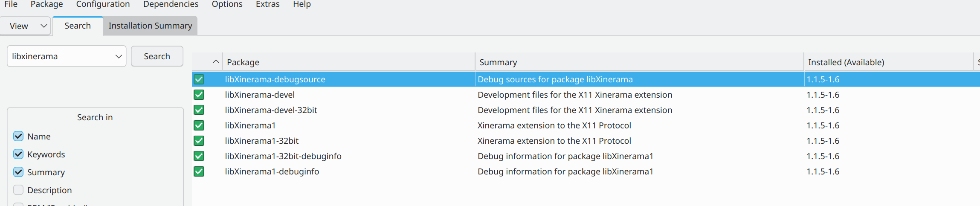The height and width of the screenshot is (206, 980).
Task: Open the View dropdown
Action: (x=26, y=26)
